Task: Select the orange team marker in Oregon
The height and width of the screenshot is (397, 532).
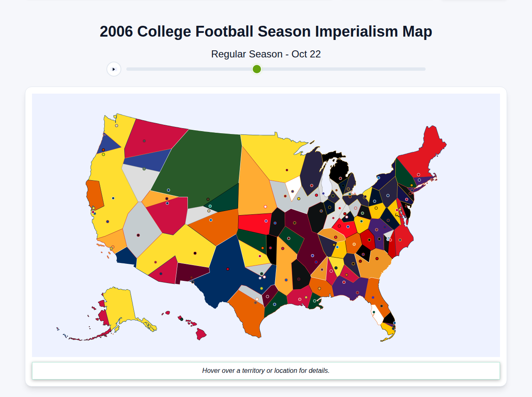Action: click(x=103, y=149)
